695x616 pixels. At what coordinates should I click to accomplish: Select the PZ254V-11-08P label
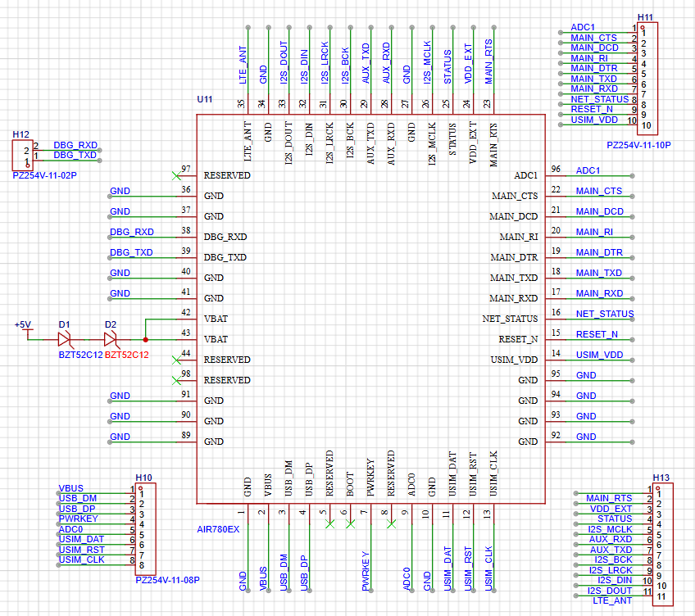(167, 580)
